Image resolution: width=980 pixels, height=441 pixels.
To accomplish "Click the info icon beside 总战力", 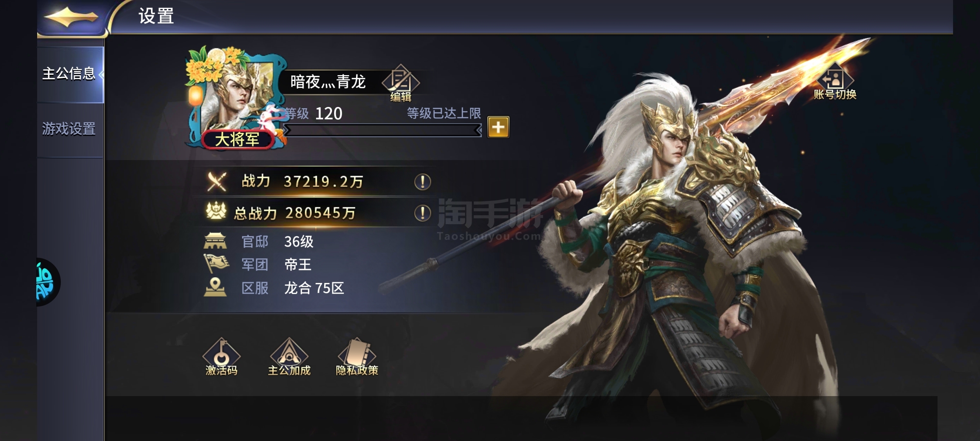I will coord(423,213).
